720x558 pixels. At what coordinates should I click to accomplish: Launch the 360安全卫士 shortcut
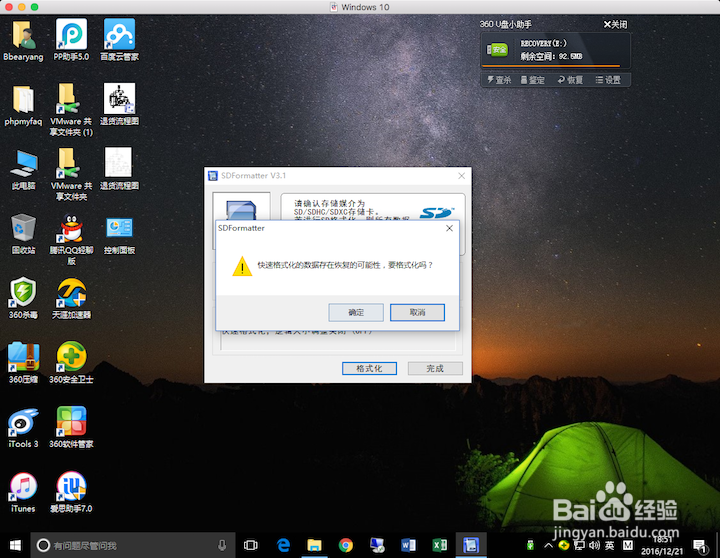coord(71,363)
